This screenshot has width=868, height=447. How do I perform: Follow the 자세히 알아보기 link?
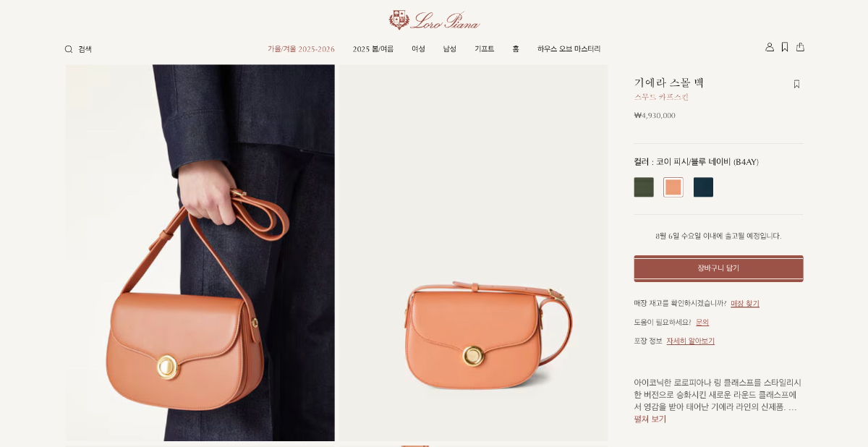690,341
